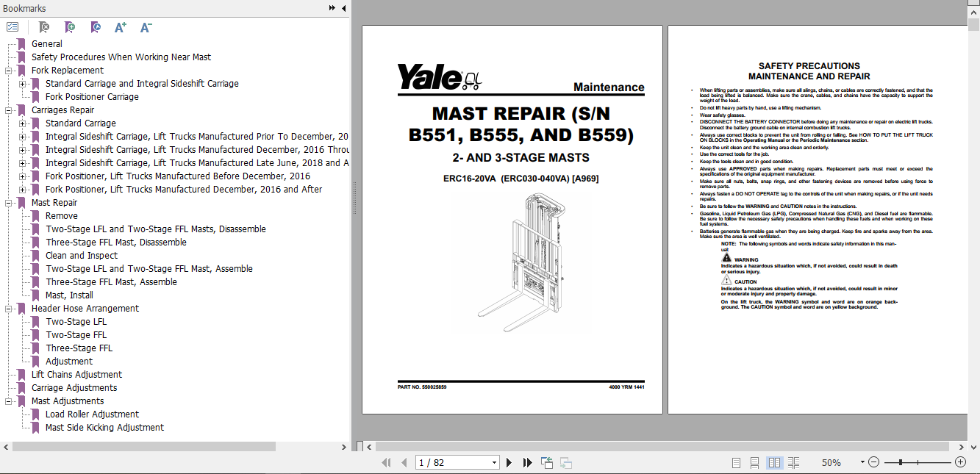
Task: Click the Bookmarks panel double-arrow options button
Action: tap(332, 8)
